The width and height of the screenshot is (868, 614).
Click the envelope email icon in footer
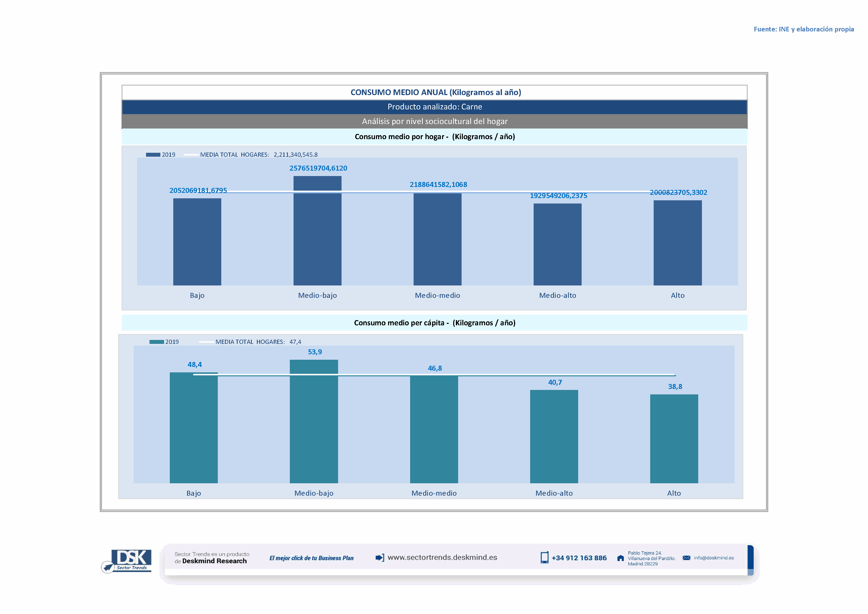(x=686, y=558)
